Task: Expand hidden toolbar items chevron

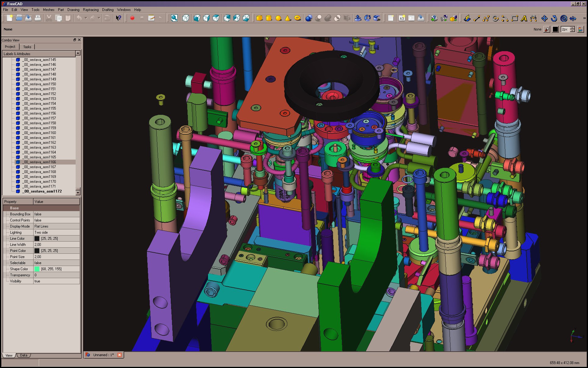Action: (584, 18)
